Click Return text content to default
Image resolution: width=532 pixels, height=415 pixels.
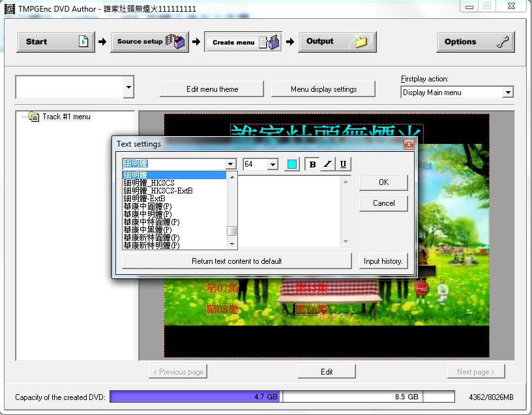tap(237, 261)
